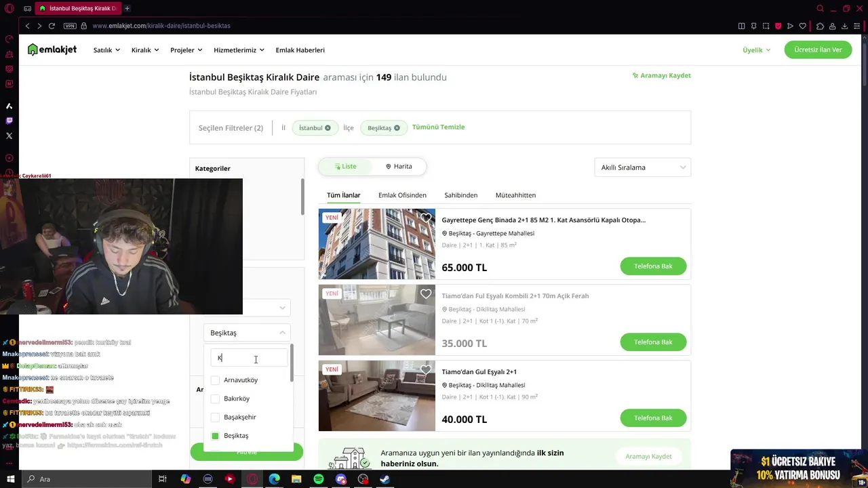Viewport: 868px width, 488px height.
Task: Open Opera tab search magnifier icon
Action: click(x=820, y=8)
